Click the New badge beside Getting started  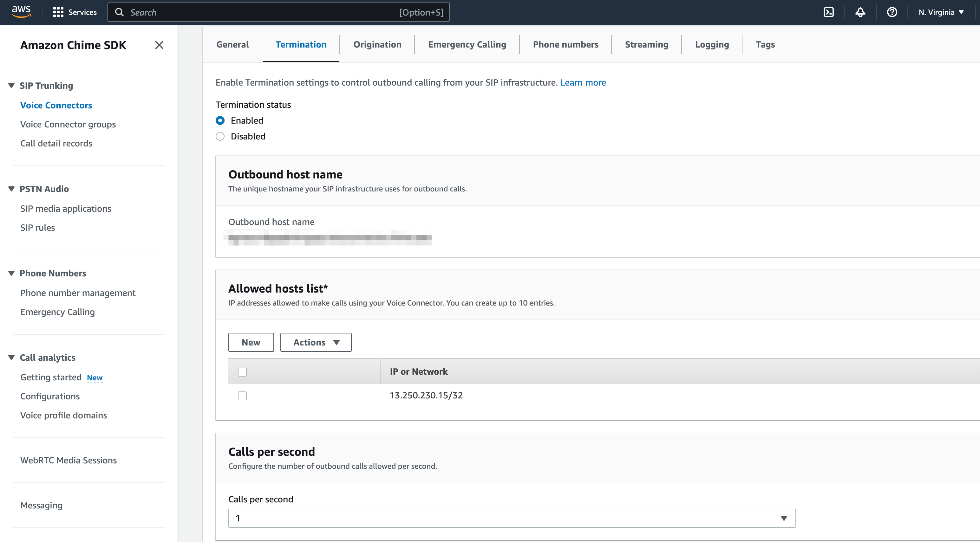(x=95, y=378)
